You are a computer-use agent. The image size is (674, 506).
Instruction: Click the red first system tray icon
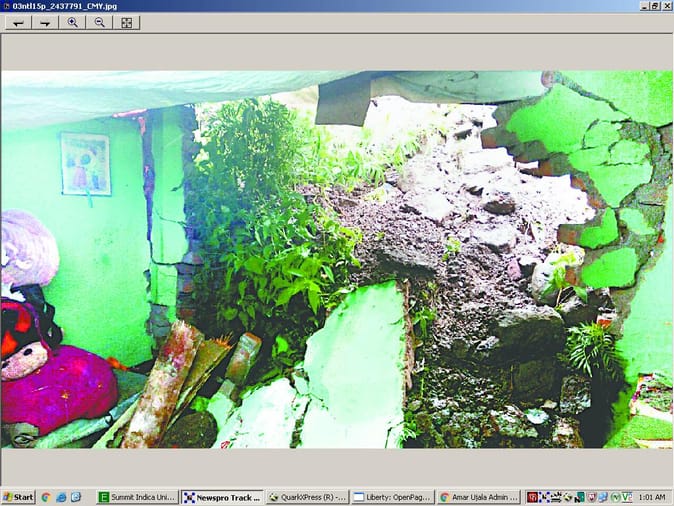point(533,497)
